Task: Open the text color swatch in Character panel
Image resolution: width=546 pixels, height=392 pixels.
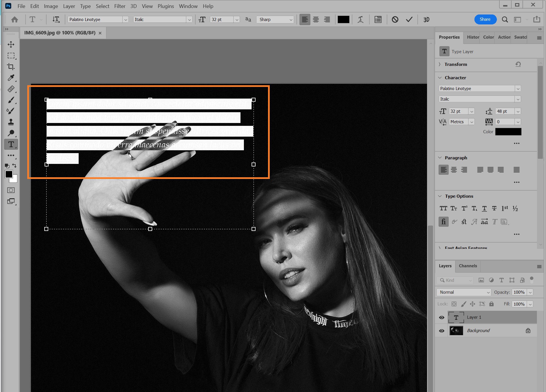Action: (x=508, y=132)
